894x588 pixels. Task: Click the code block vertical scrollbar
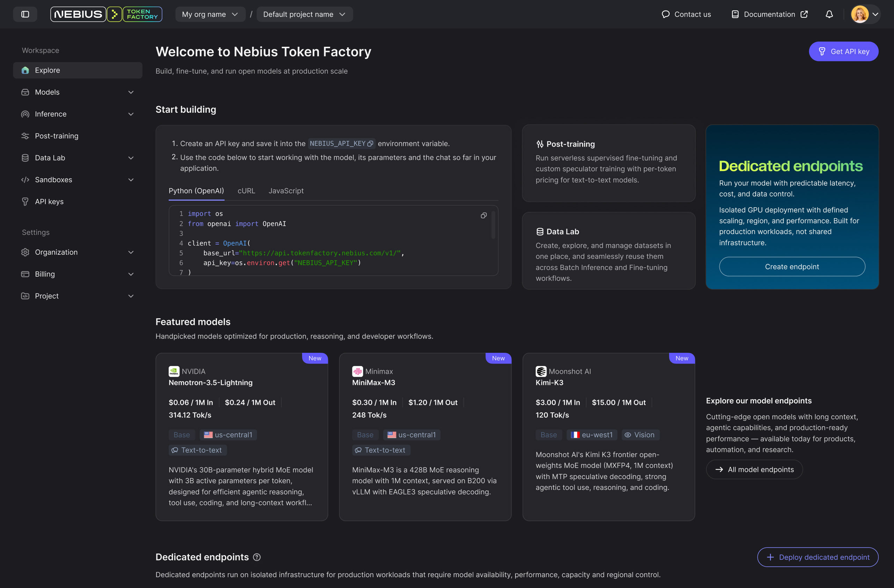[493, 225]
